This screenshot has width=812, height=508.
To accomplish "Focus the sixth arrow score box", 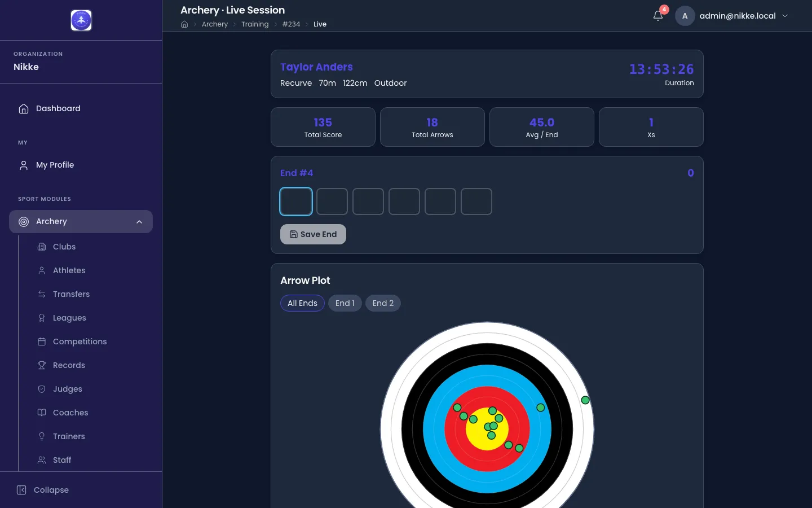I will tap(476, 202).
